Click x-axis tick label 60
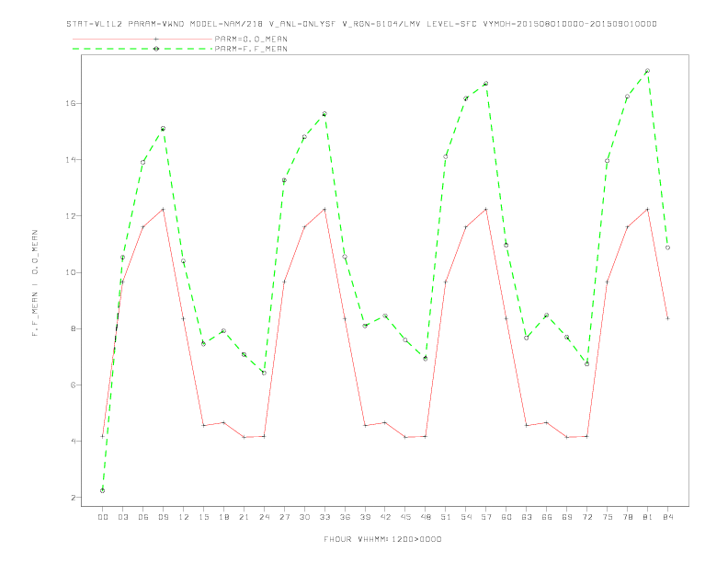The image size is (728, 563). click(x=506, y=517)
